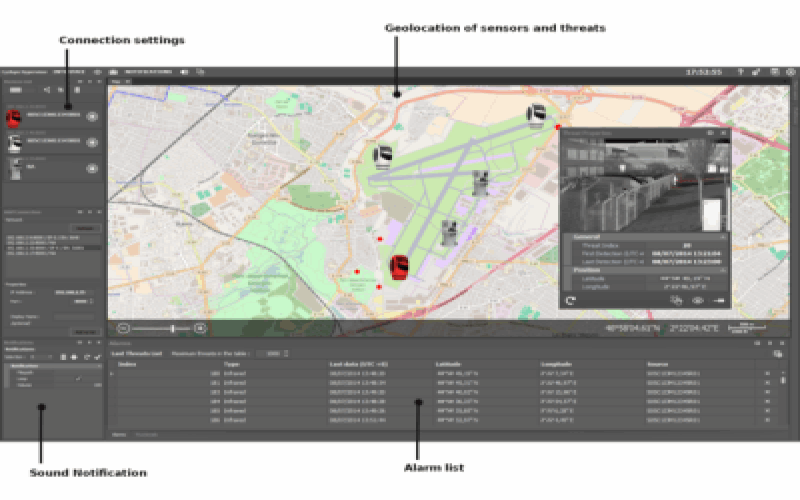This screenshot has width=800, height=500.
Task: Click the sensor marker at the runway's northeast end
Action: 536,116
